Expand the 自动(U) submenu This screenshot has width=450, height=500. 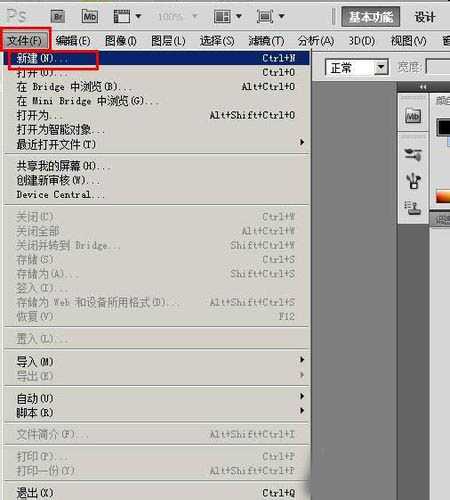(x=156, y=398)
